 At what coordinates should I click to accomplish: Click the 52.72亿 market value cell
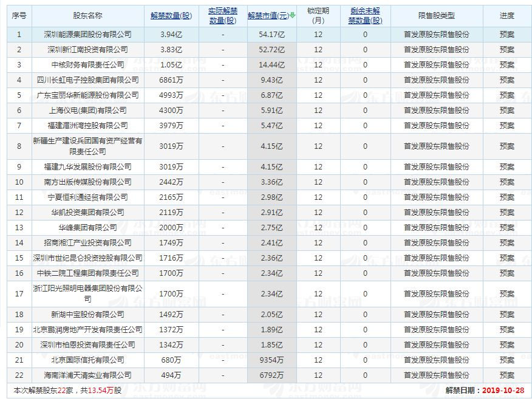click(271, 50)
